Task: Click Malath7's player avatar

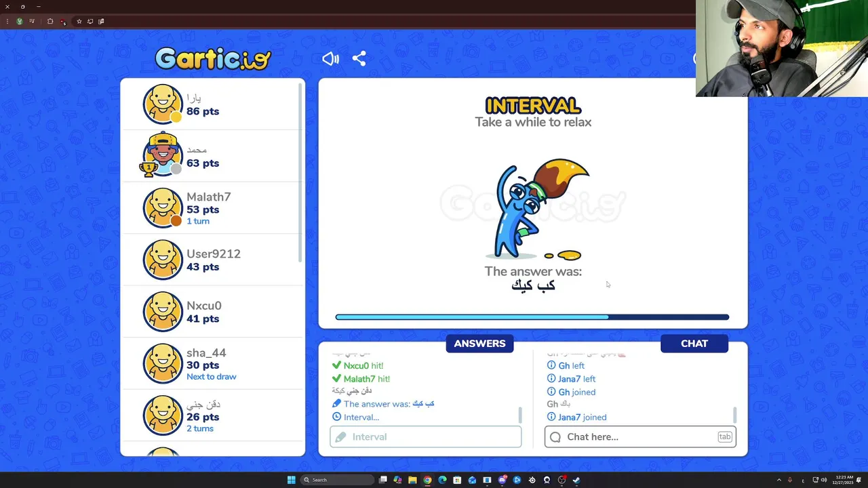Action: coord(163,207)
